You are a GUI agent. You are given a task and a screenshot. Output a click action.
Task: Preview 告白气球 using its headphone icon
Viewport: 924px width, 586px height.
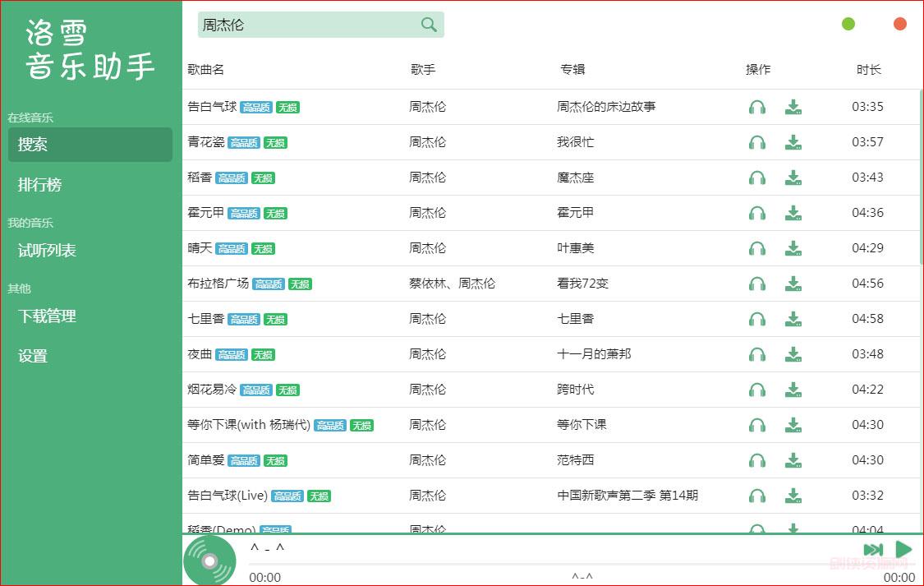tap(756, 107)
